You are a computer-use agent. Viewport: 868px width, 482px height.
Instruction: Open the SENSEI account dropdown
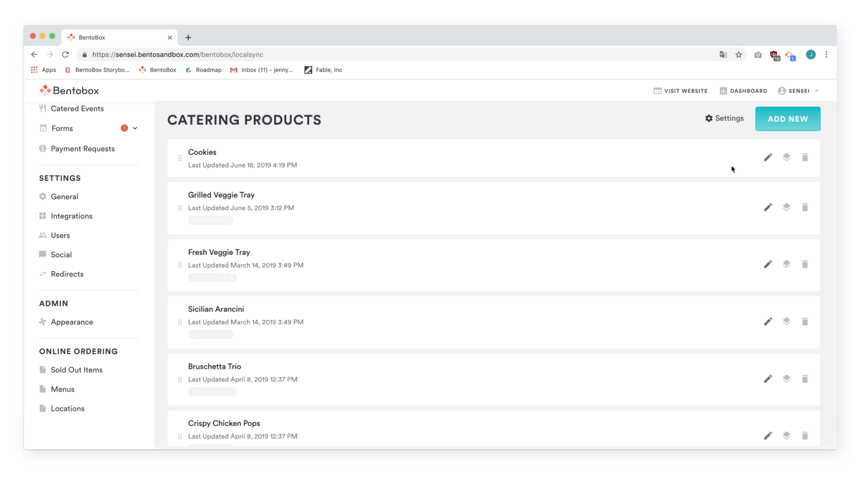point(799,91)
